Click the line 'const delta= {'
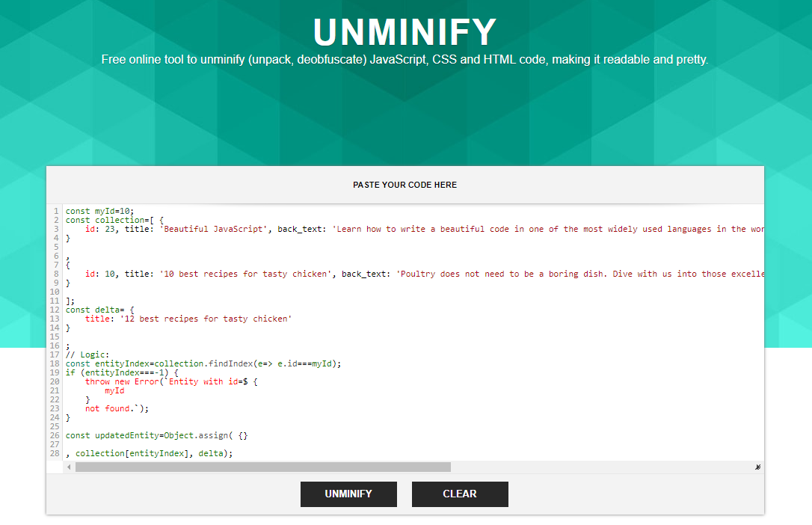The height and width of the screenshot is (525, 812). pos(100,310)
